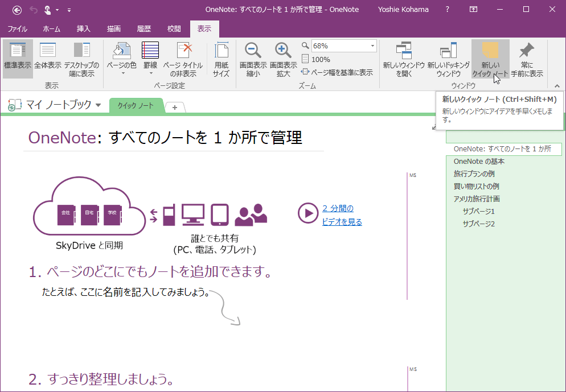Screen dimensions: 566x392
Task: Switch to 全体表示 (Full Page View)
Action: click(47, 60)
